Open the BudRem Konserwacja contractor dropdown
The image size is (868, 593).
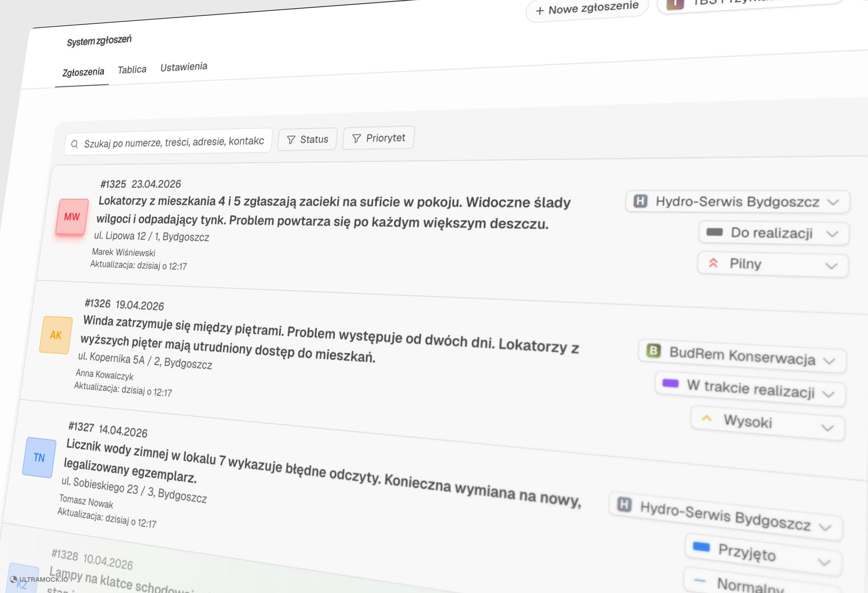742,356
